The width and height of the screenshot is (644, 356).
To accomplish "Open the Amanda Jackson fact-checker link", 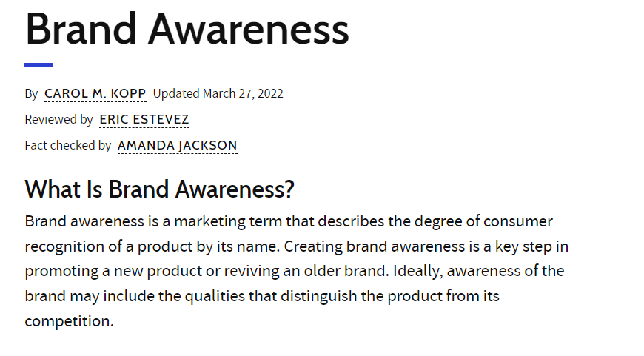I will pyautogui.click(x=178, y=145).
